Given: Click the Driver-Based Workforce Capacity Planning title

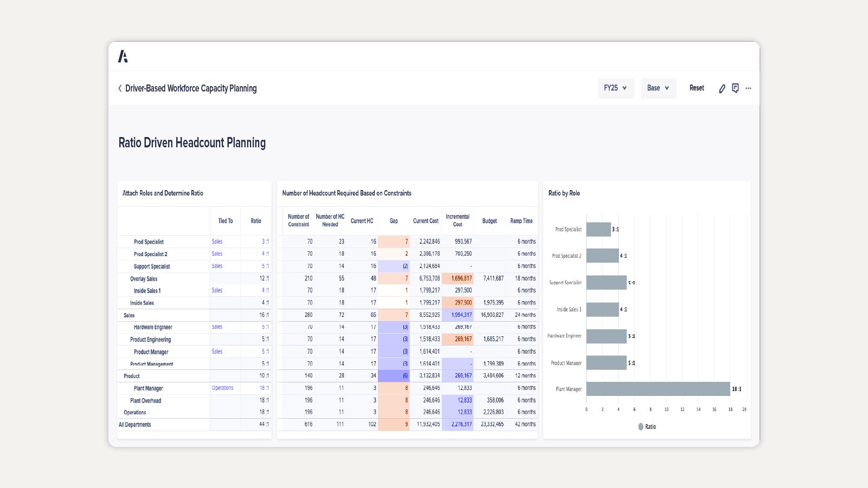Looking at the screenshot, I should point(191,88).
